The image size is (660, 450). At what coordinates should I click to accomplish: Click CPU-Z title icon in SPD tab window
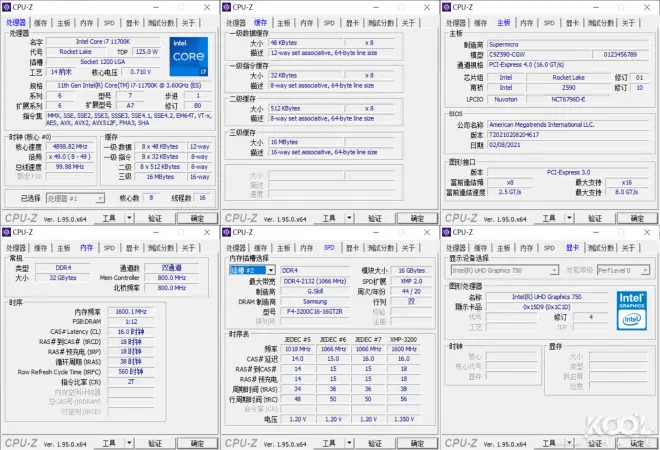[228, 231]
